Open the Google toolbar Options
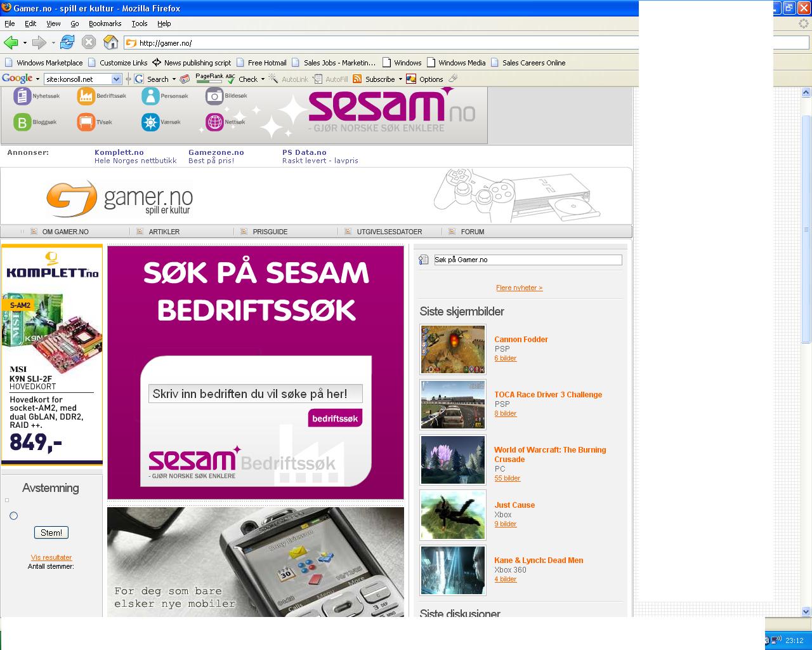The height and width of the screenshot is (650, 812). (x=425, y=79)
